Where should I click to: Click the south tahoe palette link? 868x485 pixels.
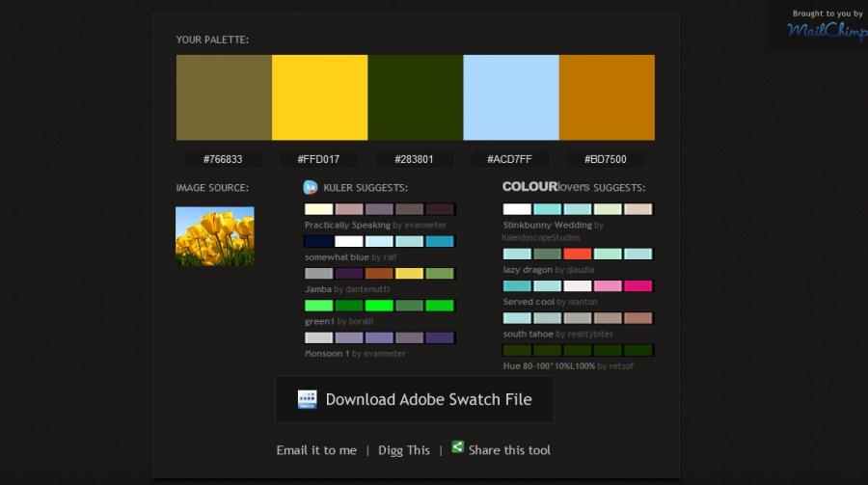529,334
